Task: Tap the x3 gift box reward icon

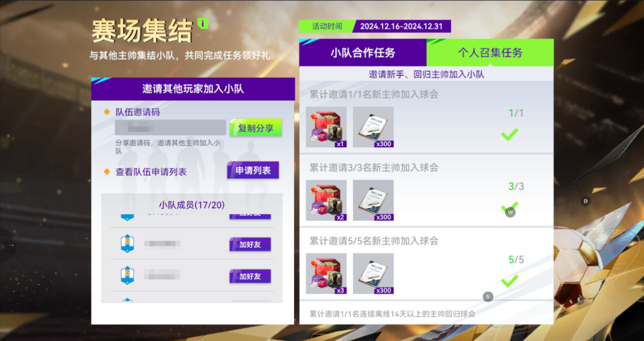Action: click(326, 274)
